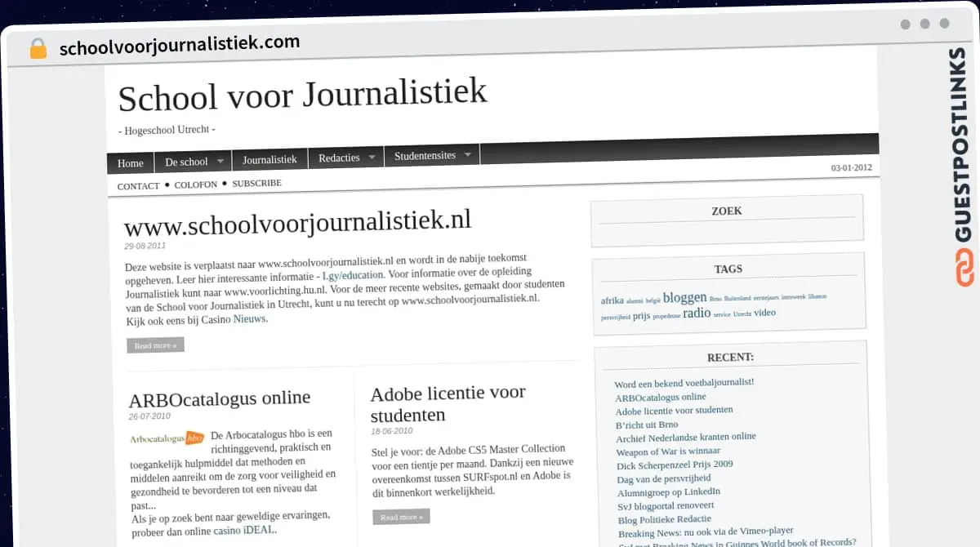Follow the I.gy/education link
Image resolution: width=980 pixels, height=547 pixels.
pyautogui.click(x=353, y=275)
